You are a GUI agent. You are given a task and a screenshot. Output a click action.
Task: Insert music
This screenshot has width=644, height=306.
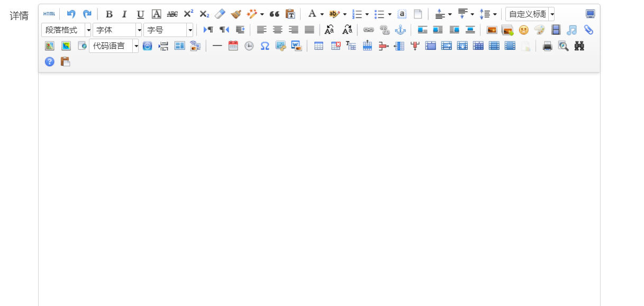tap(572, 30)
